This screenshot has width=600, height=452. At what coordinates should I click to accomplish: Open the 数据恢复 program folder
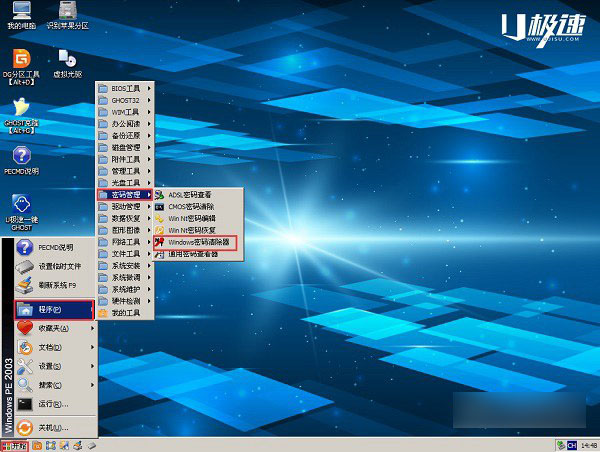[125, 219]
